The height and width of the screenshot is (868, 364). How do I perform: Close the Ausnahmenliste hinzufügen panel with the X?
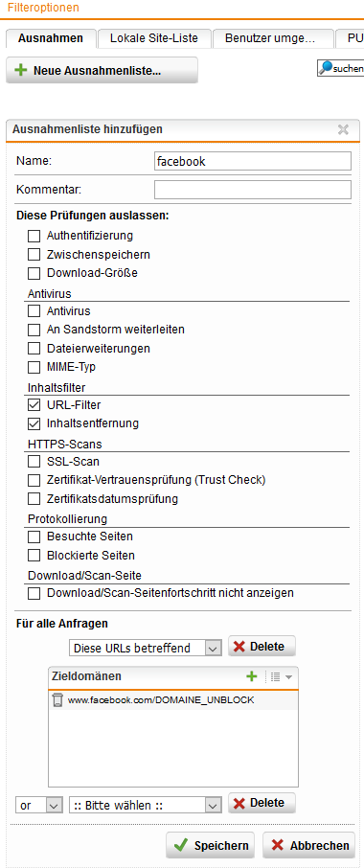[344, 129]
